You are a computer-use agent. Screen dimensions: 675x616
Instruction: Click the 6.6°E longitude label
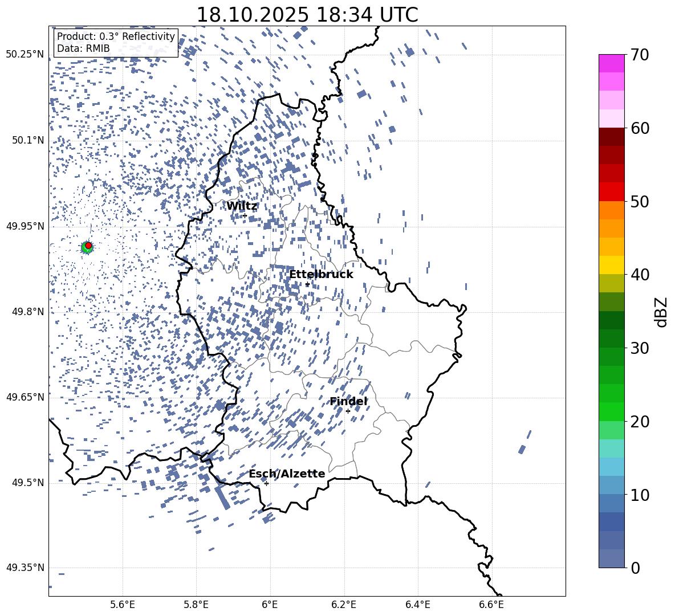click(x=491, y=605)
